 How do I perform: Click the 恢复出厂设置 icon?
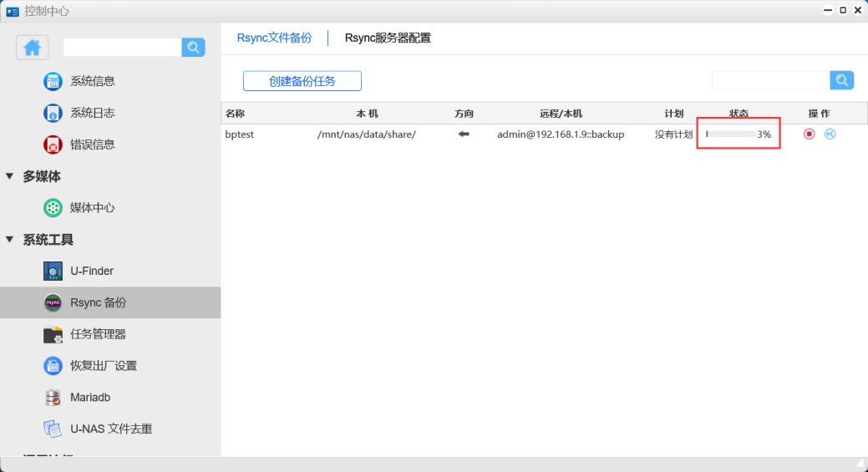(x=53, y=366)
